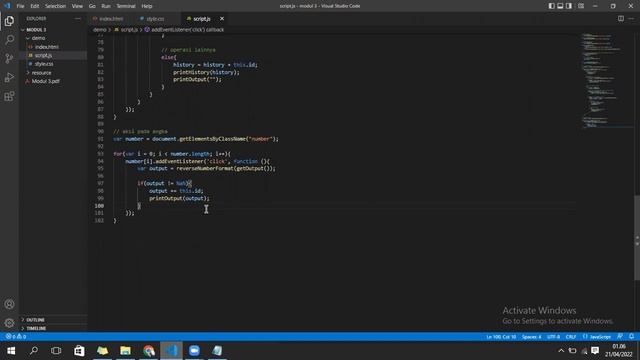Click the VS Code logo icon
Image resolution: width=640 pixels, height=360 pixels.
click(7, 6)
